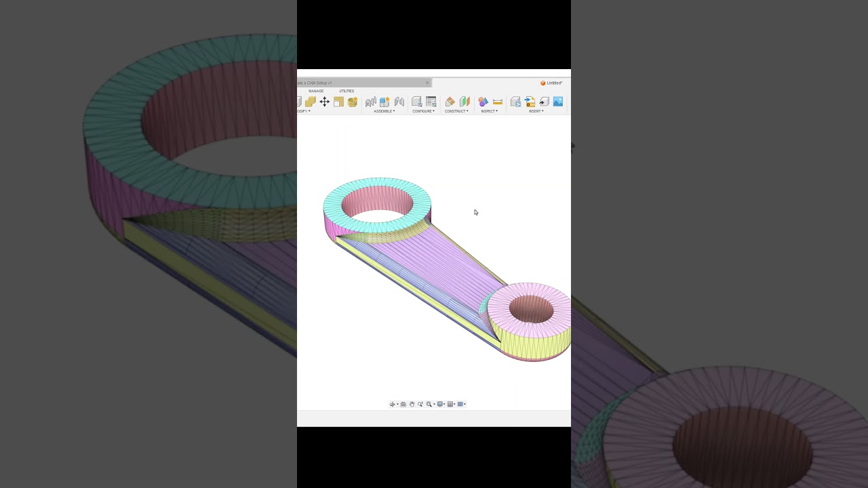Click the Inspect shapes analysis icon
The image size is (868, 488).
(483, 102)
